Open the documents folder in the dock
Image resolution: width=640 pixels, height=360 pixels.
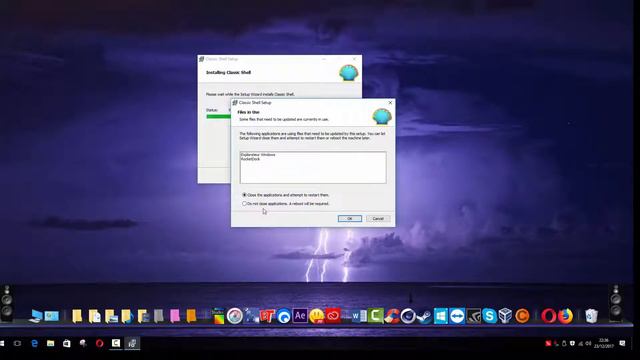[x=94, y=316]
